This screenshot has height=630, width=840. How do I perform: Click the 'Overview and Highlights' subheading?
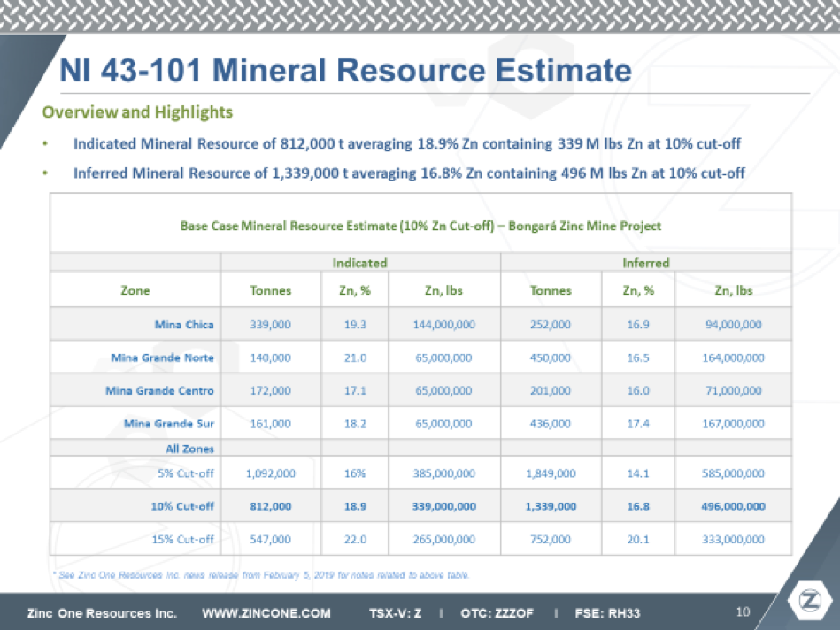pyautogui.click(x=138, y=112)
